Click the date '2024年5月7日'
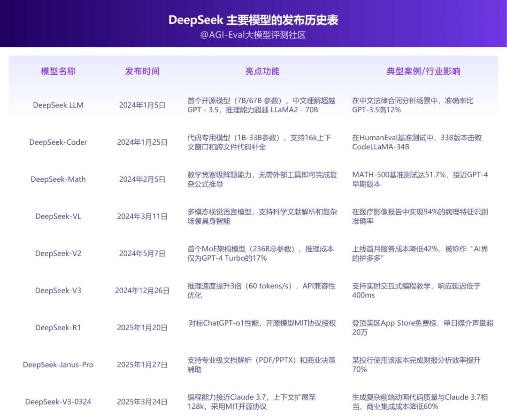507x420 pixels. 142,253
